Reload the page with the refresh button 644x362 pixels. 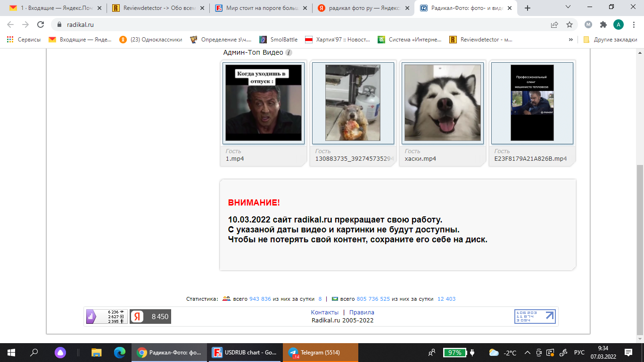point(41,25)
